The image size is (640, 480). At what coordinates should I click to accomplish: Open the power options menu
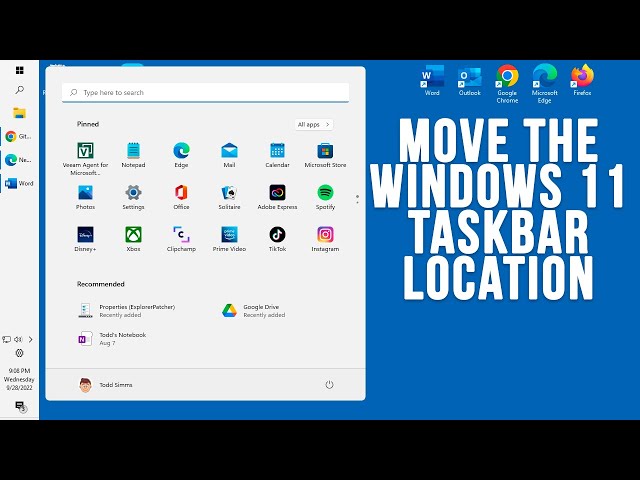click(x=329, y=384)
